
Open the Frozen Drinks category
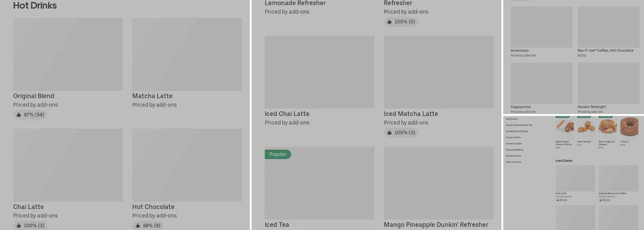click(x=513, y=138)
